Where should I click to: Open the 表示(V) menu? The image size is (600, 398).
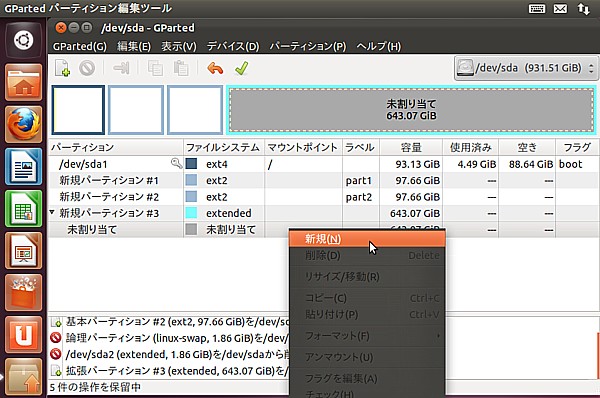pos(179,46)
